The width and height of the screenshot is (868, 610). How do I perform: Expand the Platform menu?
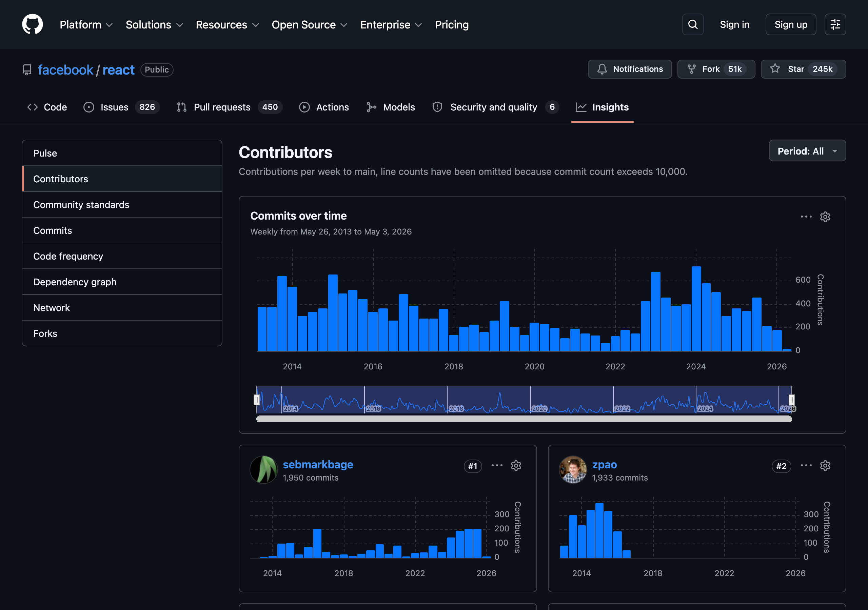pos(86,25)
